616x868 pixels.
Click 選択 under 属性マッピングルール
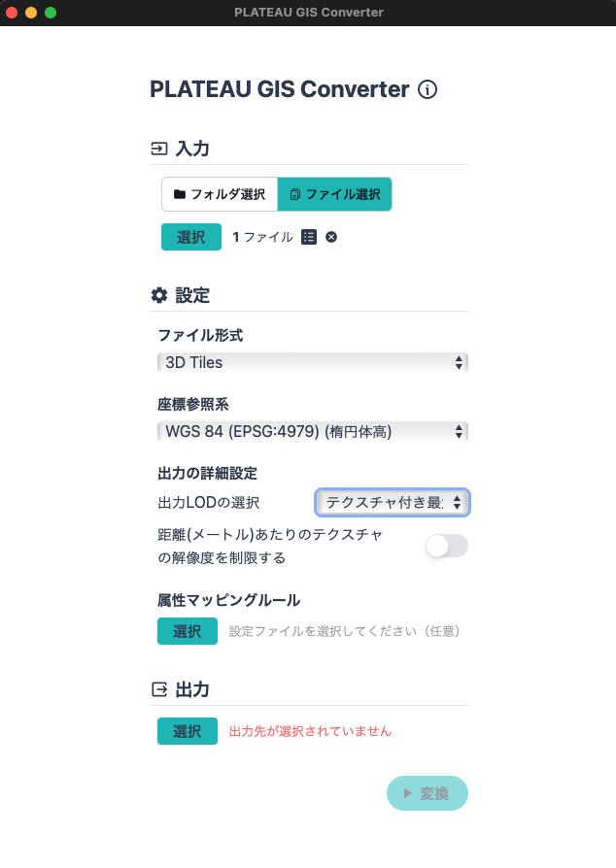click(187, 631)
